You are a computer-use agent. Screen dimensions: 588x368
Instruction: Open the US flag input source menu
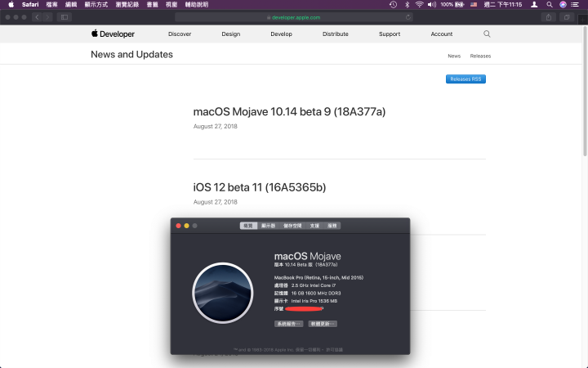pos(474,5)
